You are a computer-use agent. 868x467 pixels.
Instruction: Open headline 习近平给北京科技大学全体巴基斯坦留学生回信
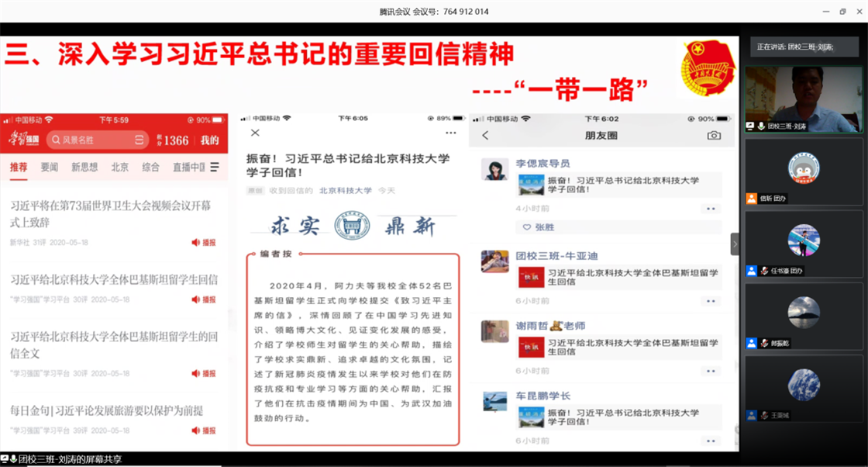coord(113,280)
